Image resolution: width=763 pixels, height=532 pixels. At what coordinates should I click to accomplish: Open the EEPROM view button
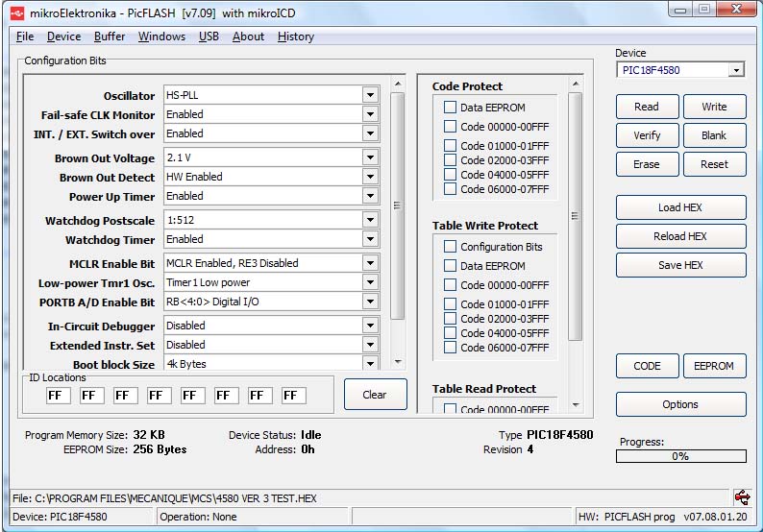tap(714, 366)
